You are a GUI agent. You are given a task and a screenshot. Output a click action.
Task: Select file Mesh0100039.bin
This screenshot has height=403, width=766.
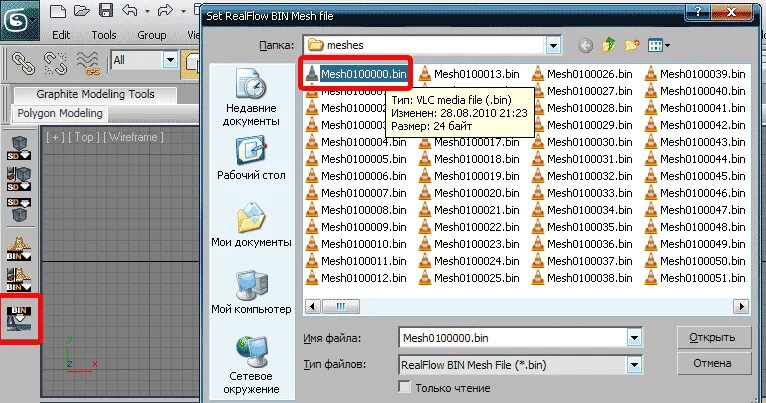[695, 74]
